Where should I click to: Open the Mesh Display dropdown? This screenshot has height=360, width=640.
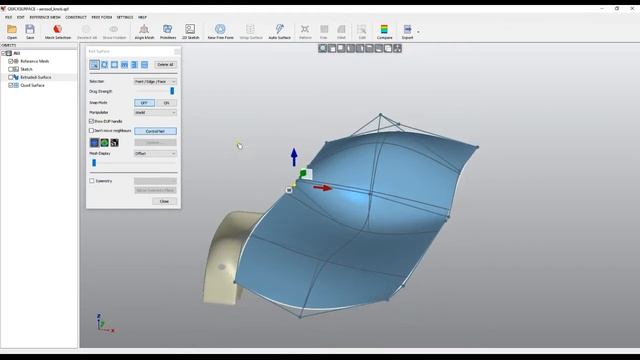point(155,153)
